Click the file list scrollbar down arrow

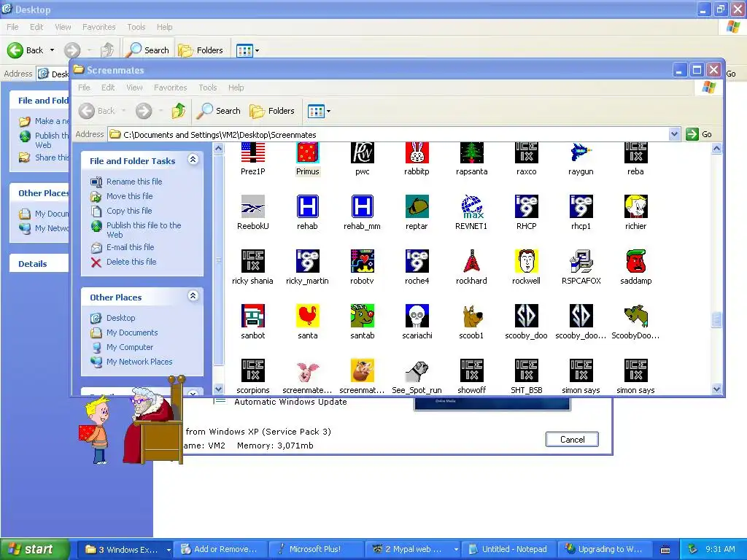coord(716,389)
